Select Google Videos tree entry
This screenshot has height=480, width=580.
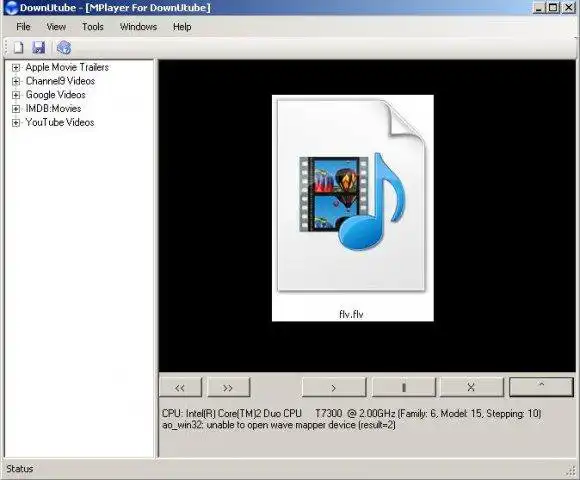coord(55,95)
